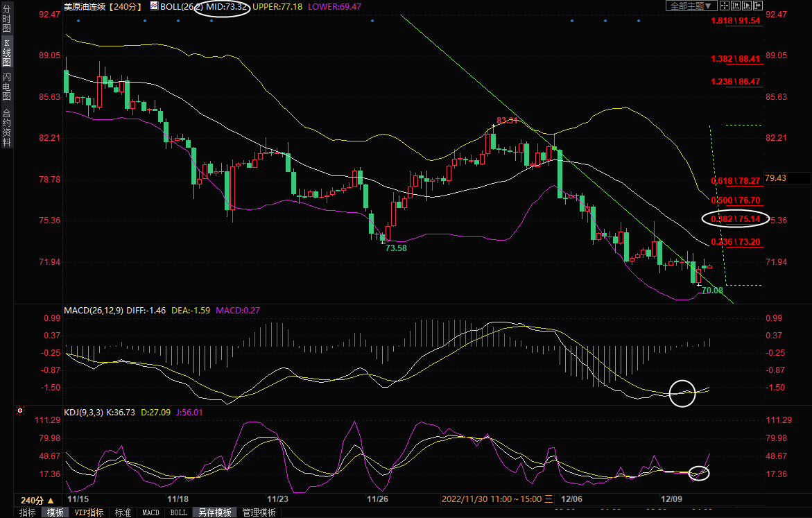Open 闪电图 from the left sidebar
Viewport: 812px width, 518px height.
[6, 85]
